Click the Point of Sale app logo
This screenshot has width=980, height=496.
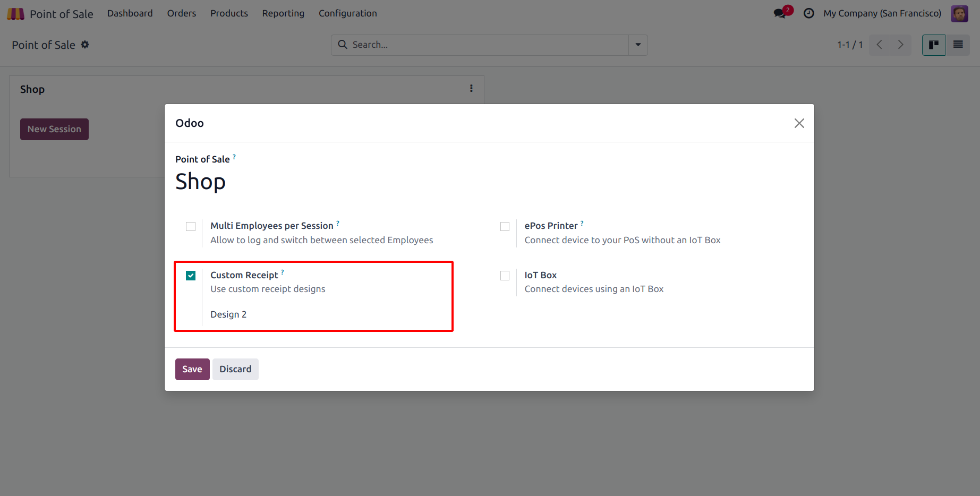click(x=15, y=14)
